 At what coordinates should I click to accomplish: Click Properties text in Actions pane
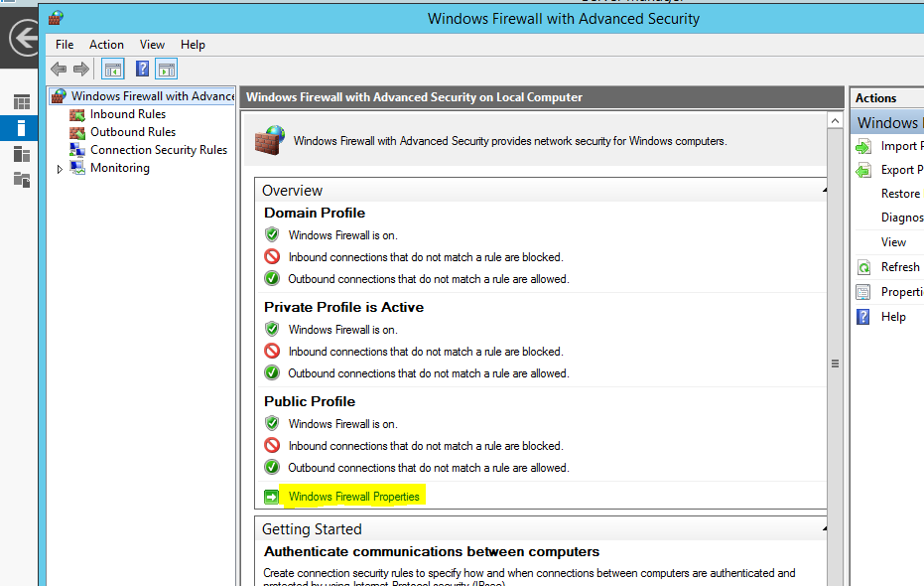click(x=902, y=292)
